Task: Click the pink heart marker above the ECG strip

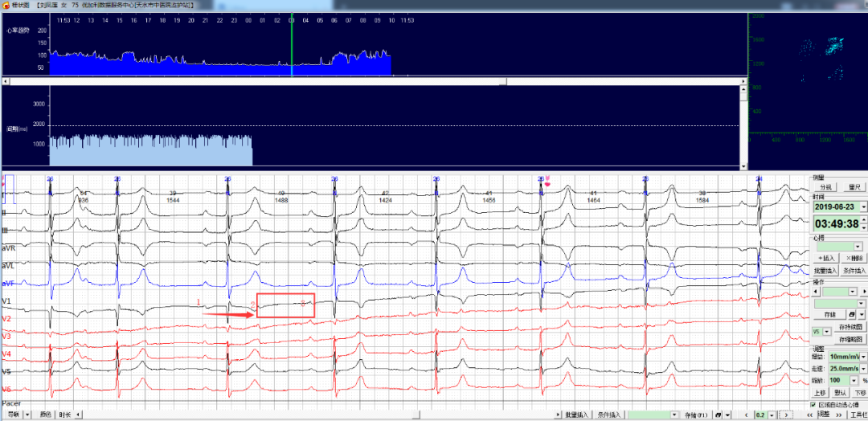Action: pos(547,182)
